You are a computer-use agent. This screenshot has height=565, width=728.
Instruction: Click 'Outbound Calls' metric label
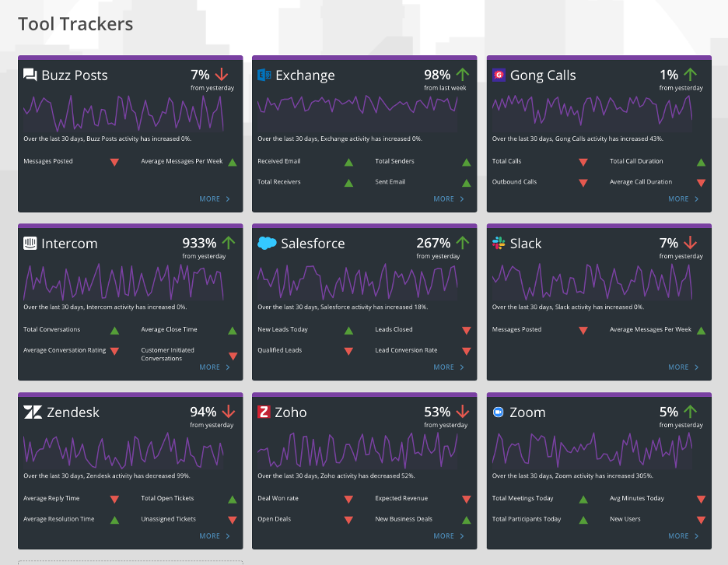click(x=514, y=181)
